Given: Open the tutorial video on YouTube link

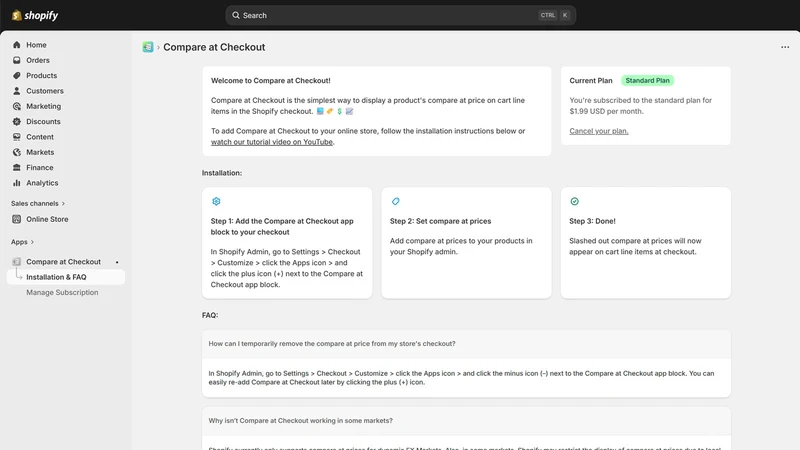Looking at the screenshot, I should pos(271,142).
